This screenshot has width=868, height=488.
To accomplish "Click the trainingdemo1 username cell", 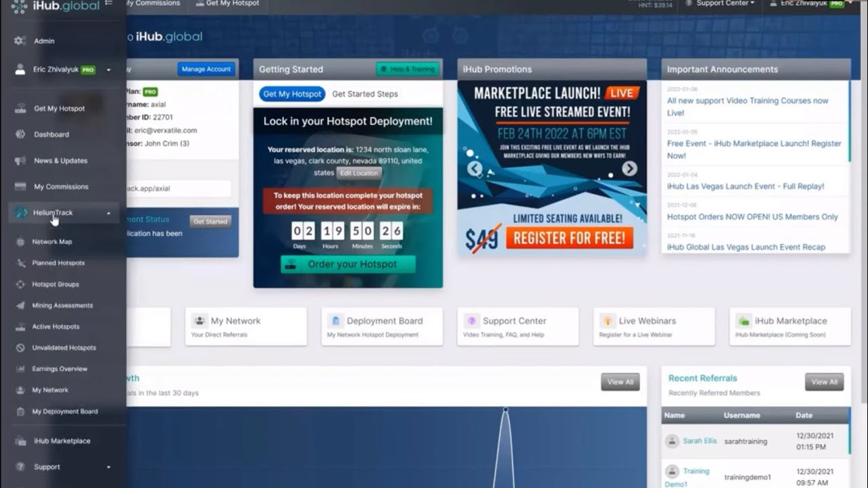I will click(747, 477).
